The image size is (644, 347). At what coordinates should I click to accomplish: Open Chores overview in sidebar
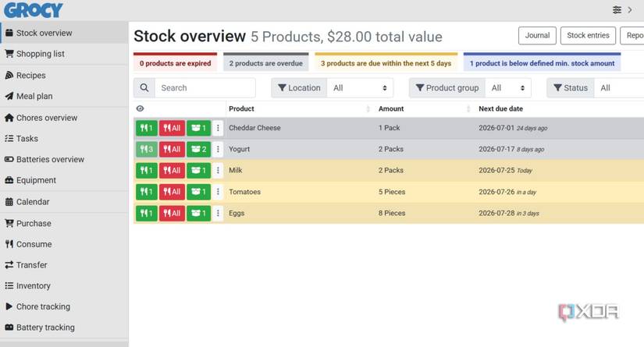tap(64, 118)
